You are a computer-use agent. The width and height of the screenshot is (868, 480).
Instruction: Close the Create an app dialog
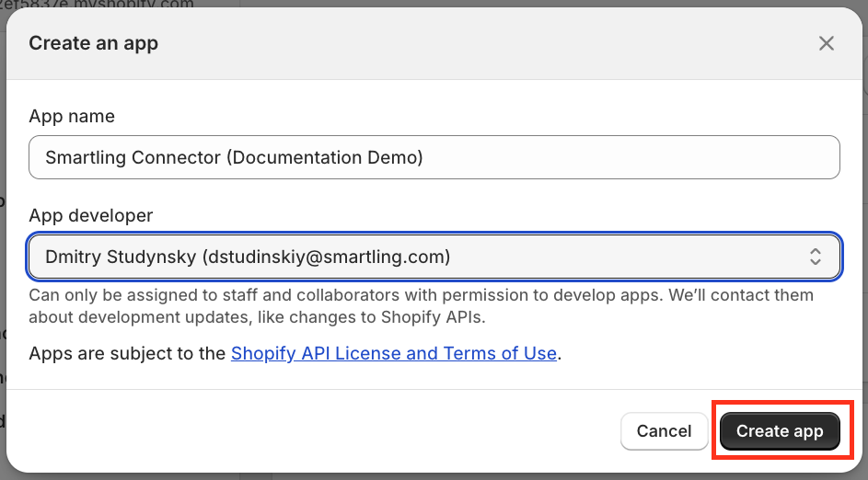(826, 43)
